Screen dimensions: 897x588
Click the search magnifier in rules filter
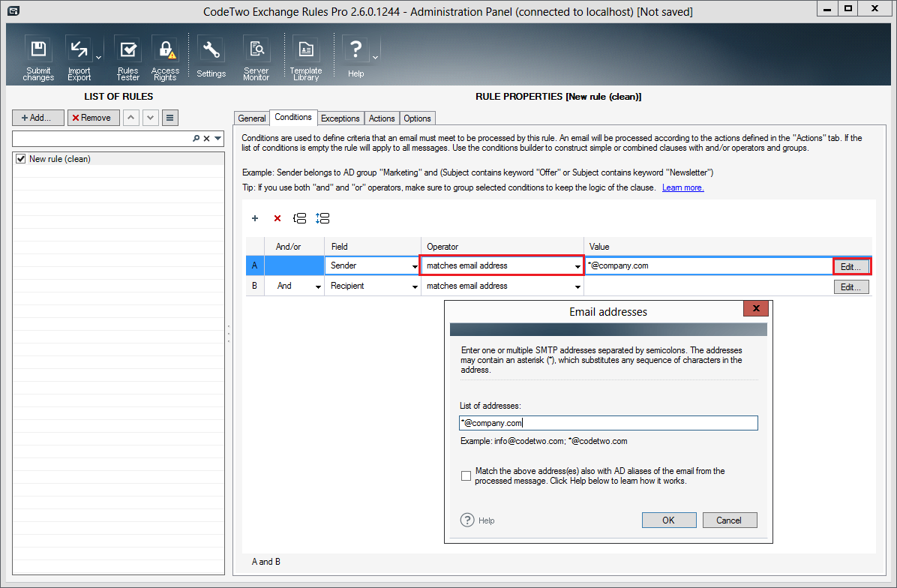point(196,139)
